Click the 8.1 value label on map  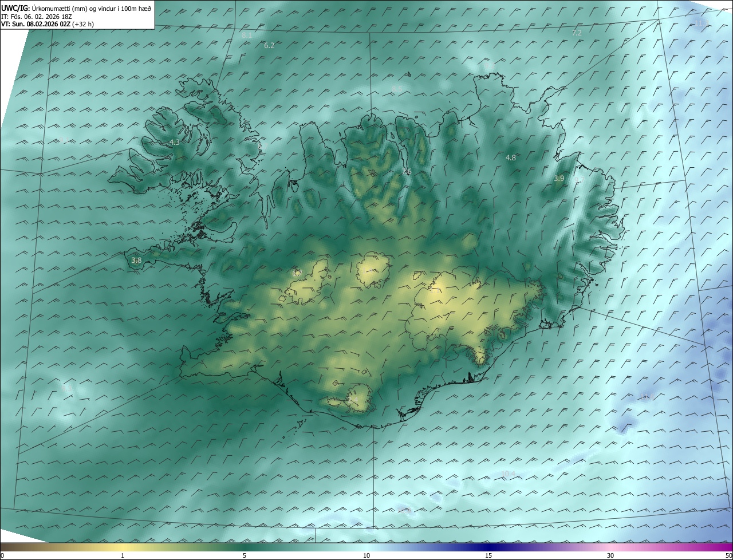click(247, 36)
